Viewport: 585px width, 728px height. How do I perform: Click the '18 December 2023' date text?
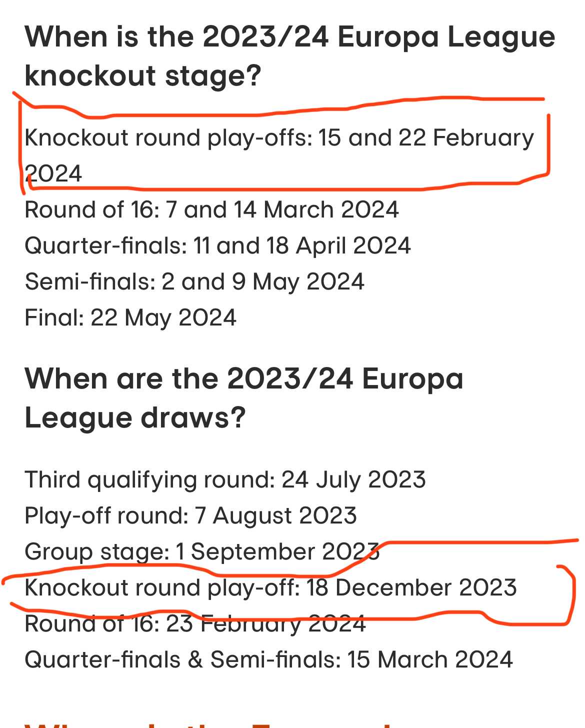point(411,587)
